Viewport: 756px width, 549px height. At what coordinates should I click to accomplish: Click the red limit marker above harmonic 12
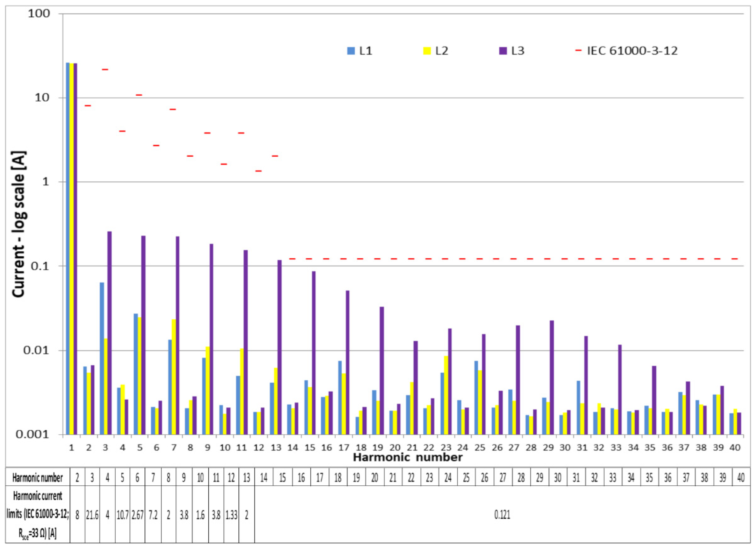(258, 171)
